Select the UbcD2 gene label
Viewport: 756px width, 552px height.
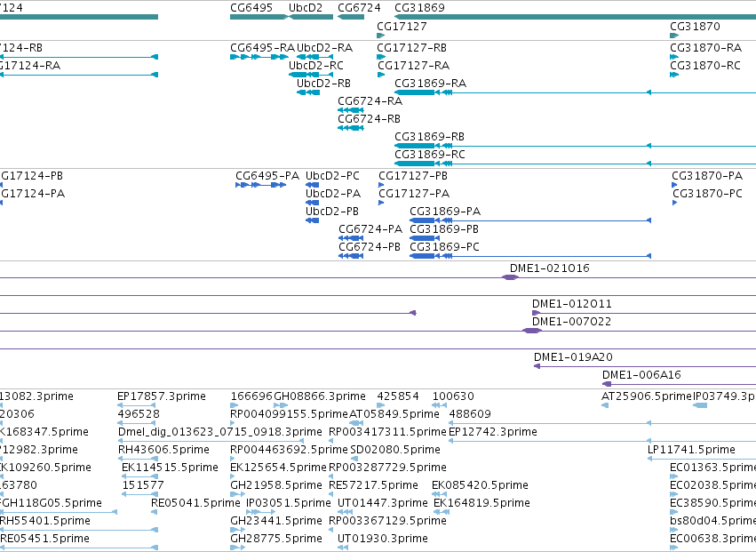pyautogui.click(x=306, y=8)
